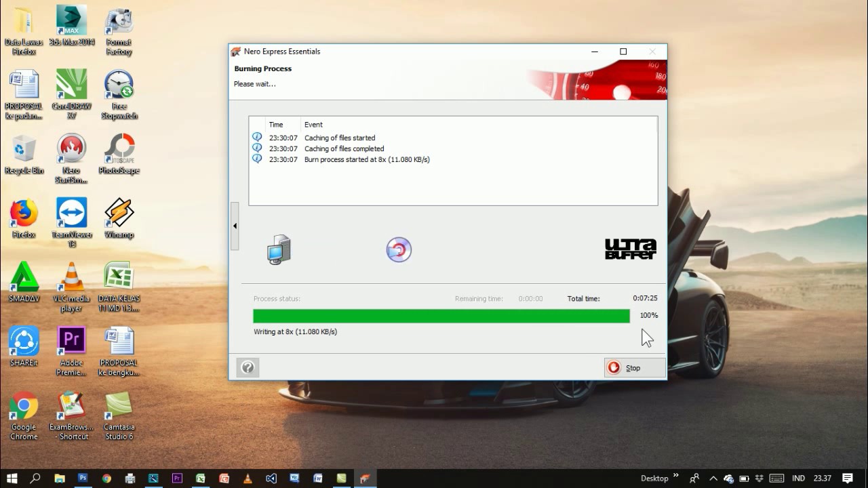The width and height of the screenshot is (868, 488).
Task: Select the PROPOSAL ke padan... document icon
Action: click(x=24, y=94)
